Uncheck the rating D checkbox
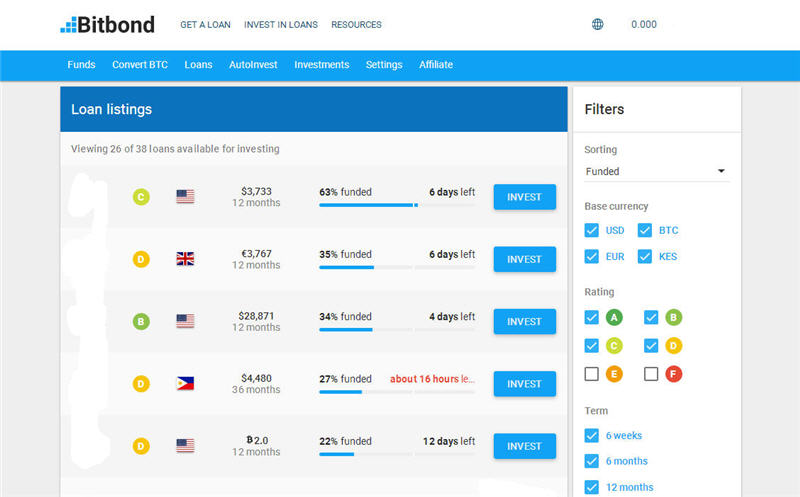This screenshot has height=497, width=800. tap(651, 346)
